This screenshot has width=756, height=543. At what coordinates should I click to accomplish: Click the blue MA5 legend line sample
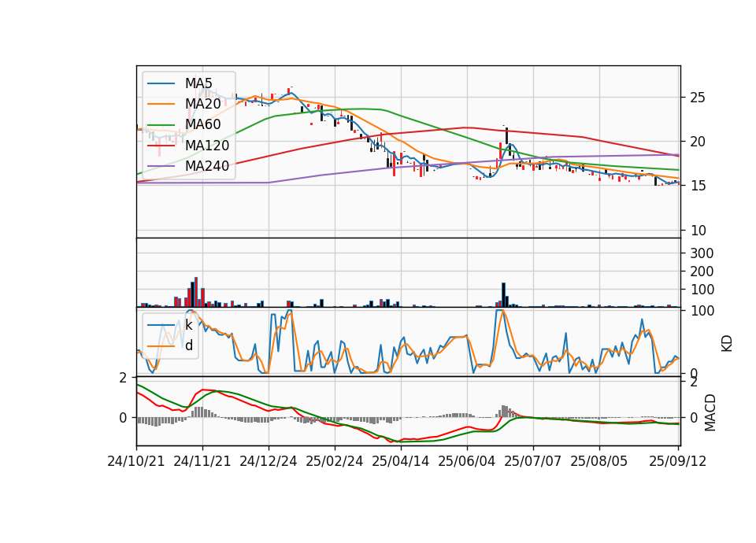161,83
